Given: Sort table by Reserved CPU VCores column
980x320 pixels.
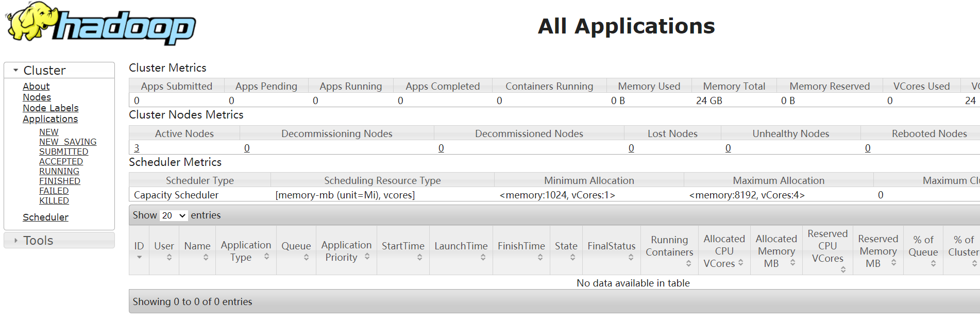Looking at the screenshot, I should pos(827,250).
